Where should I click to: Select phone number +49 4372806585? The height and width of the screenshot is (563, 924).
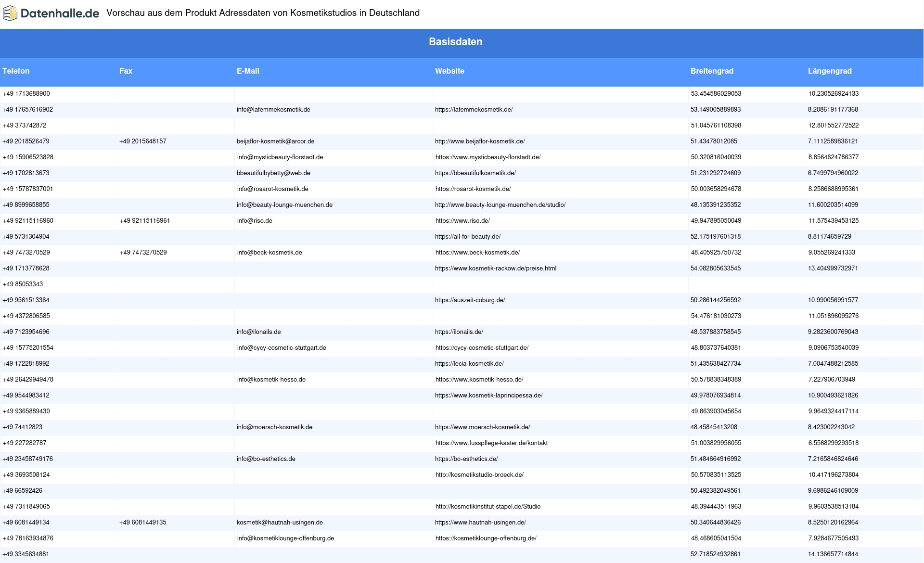[x=26, y=316]
